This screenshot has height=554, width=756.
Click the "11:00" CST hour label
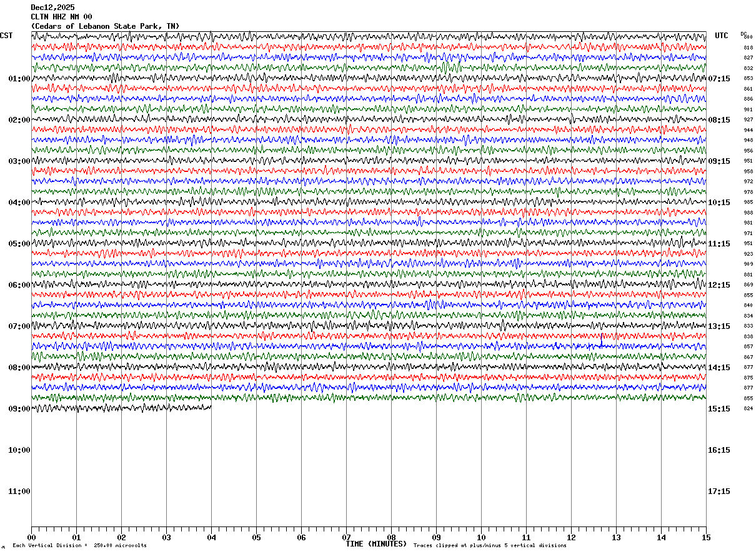tap(19, 491)
